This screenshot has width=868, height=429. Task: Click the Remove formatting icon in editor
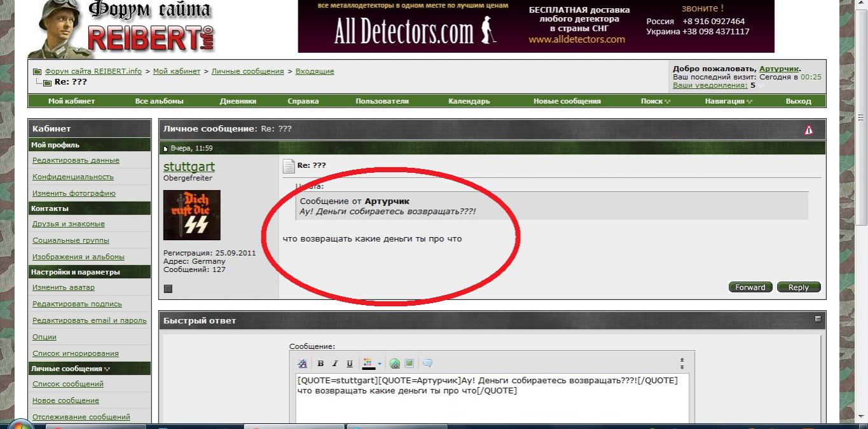point(303,364)
